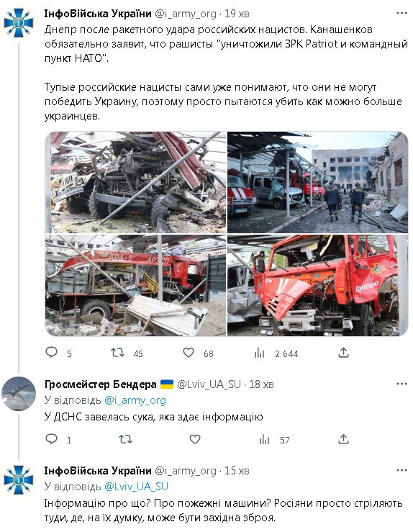The height and width of the screenshot is (532, 413).
Task: Open destroyed truck photo in top-left
Action: pyautogui.click(x=136, y=182)
